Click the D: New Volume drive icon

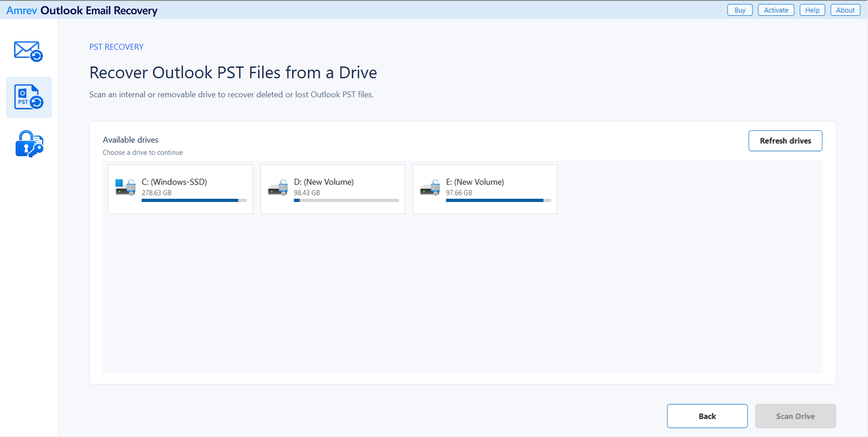[278, 187]
